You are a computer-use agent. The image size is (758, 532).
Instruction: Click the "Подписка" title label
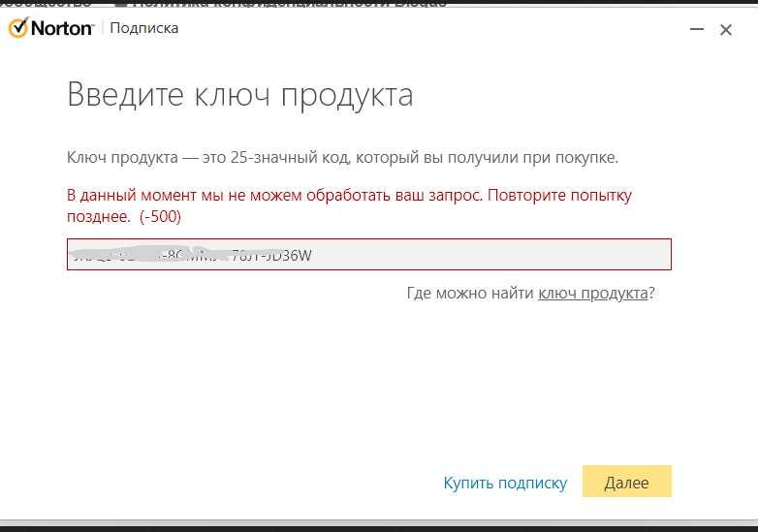pos(144,28)
